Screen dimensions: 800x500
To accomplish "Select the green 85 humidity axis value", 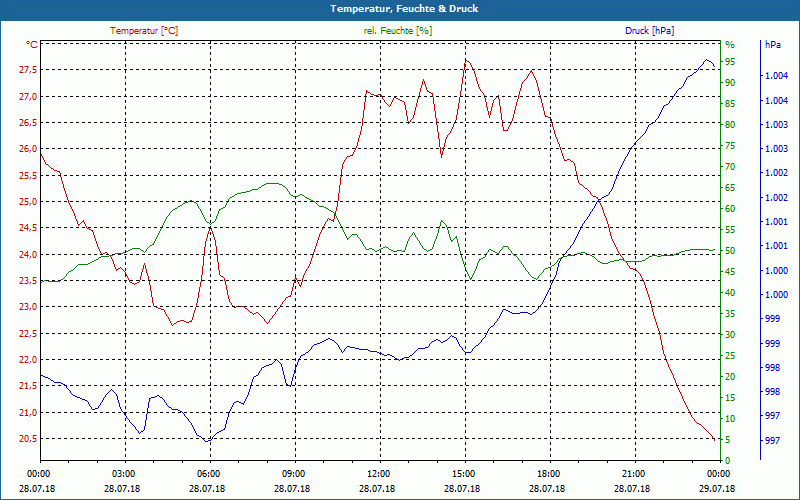I will tap(730, 104).
